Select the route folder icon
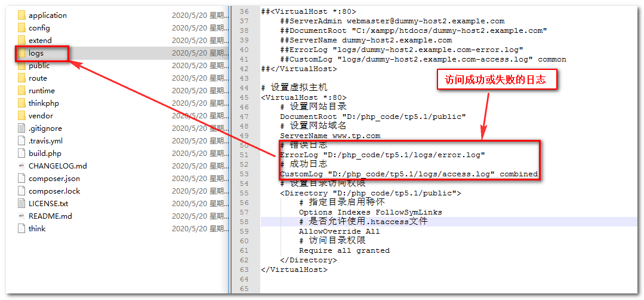The width and height of the screenshot is (644, 300). (21, 78)
